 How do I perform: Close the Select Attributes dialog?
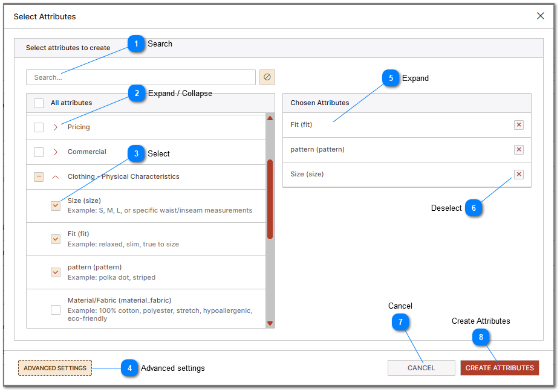[540, 16]
